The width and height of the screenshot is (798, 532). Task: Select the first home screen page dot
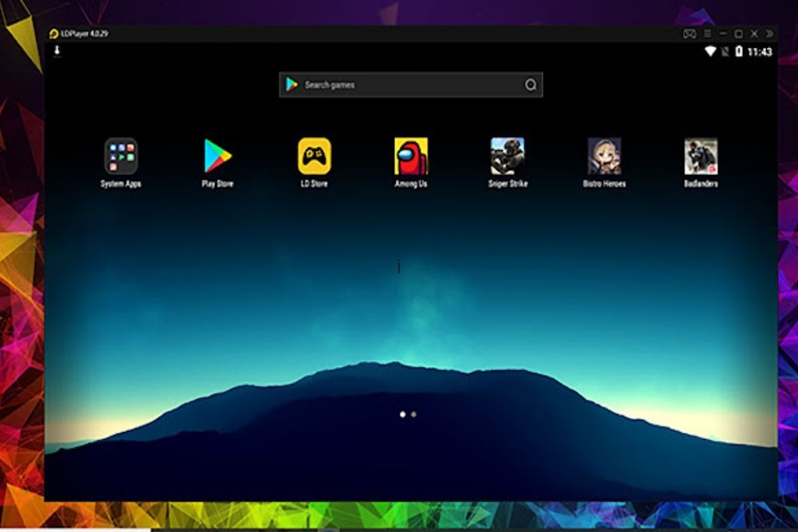click(402, 414)
